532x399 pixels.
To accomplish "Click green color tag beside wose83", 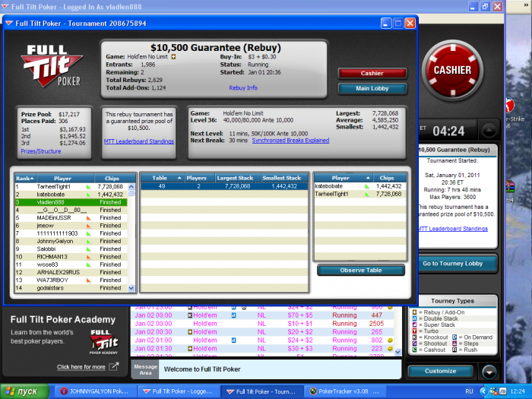I will [x=89, y=264].
